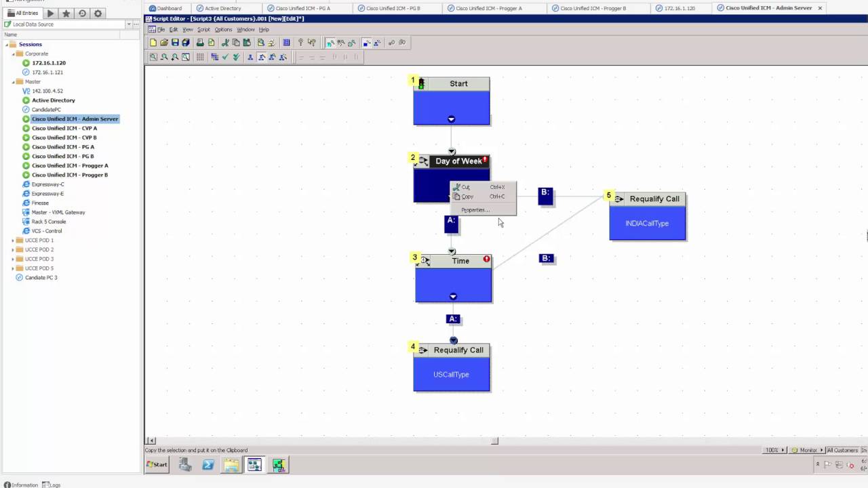Screen dimensions: 868x488
Task: Click the Windows Start button
Action: [x=157, y=465]
